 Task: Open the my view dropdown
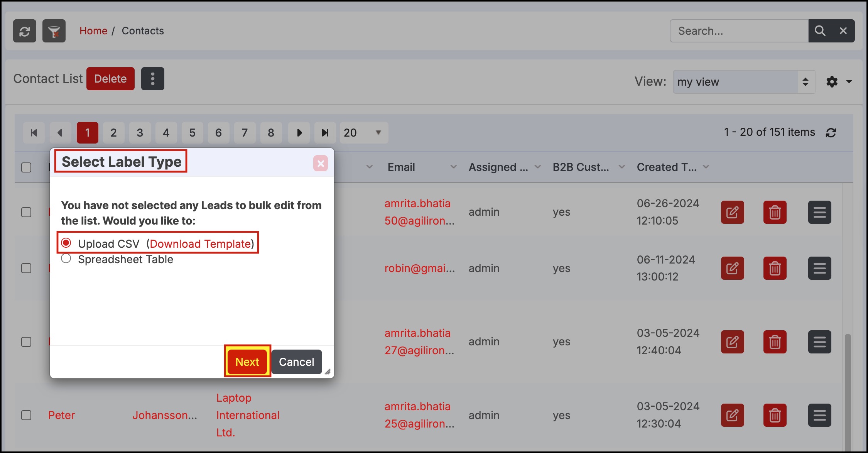[x=743, y=82]
